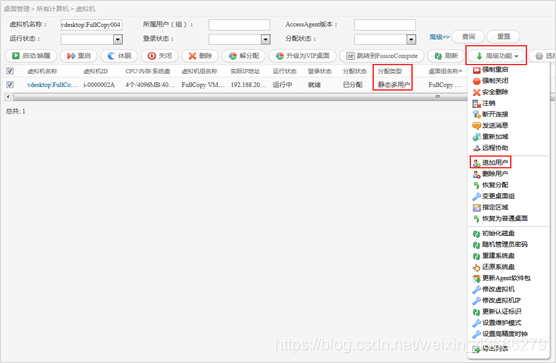Click the 删除 delete toolbar button
The width and height of the screenshot is (556, 363).
point(200,56)
